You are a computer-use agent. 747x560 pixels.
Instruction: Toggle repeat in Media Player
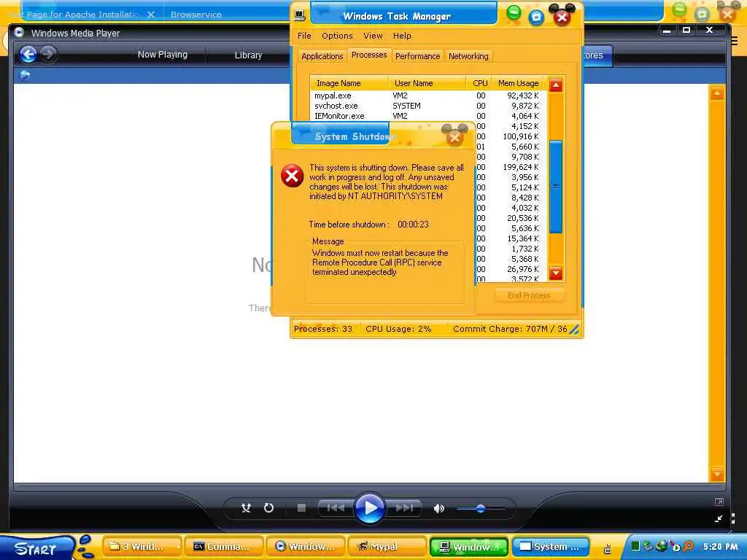click(268, 508)
